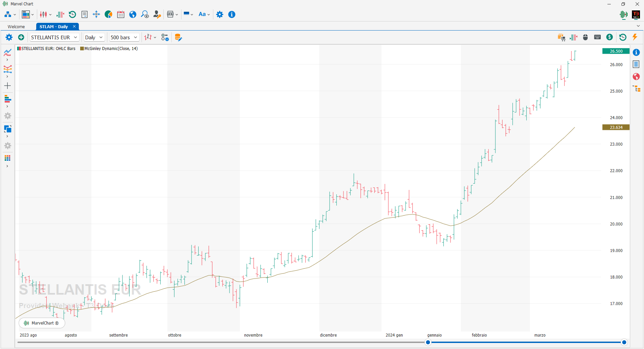644x349 pixels.
Task: Click the T3 black logo icon
Action: [x=636, y=14]
